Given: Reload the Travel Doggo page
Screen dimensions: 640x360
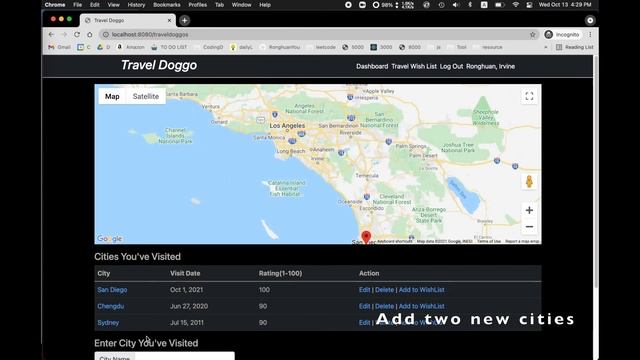Looking at the screenshot, I should point(77,35).
